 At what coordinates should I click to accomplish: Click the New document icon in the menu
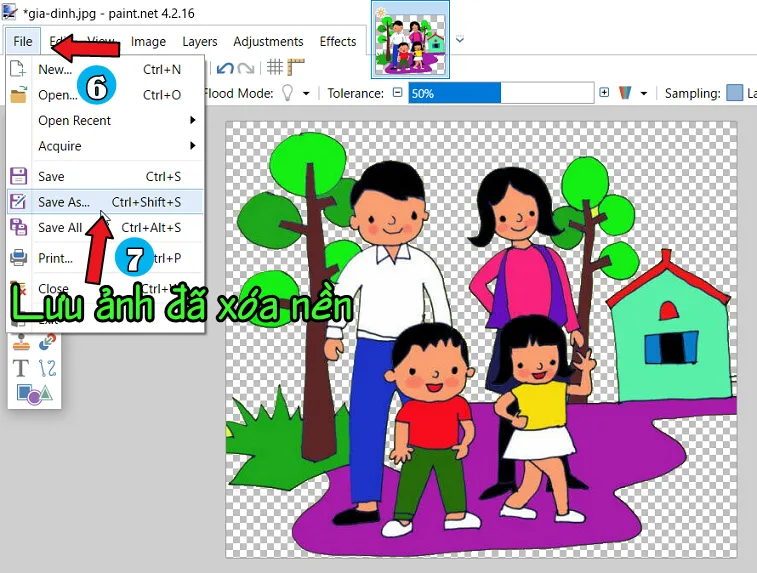[18, 69]
